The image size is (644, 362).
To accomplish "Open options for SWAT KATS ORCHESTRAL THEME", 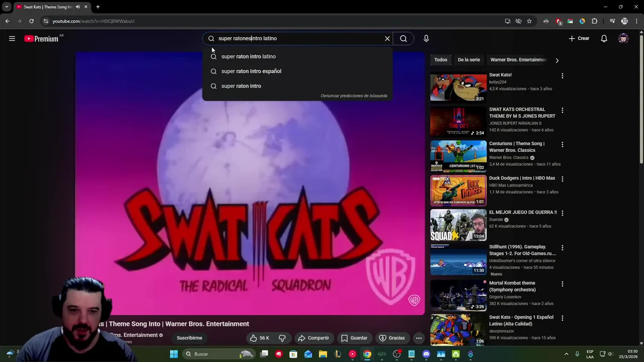I will click(562, 110).
